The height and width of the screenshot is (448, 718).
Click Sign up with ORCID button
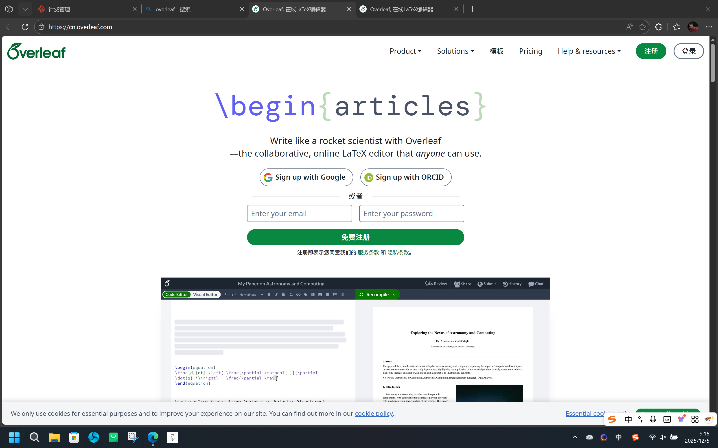407,177
